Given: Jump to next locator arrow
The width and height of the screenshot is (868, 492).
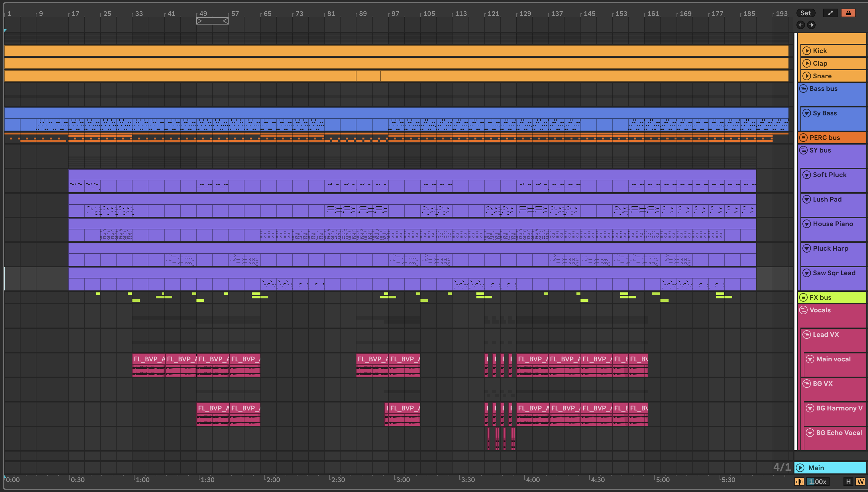Looking at the screenshot, I should (811, 25).
